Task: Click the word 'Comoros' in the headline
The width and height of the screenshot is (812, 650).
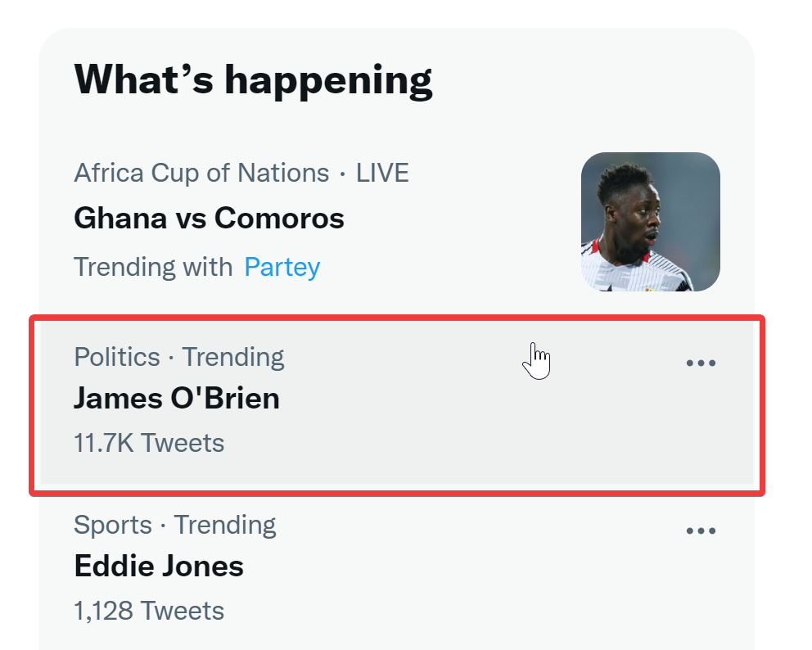Action: coord(279,218)
